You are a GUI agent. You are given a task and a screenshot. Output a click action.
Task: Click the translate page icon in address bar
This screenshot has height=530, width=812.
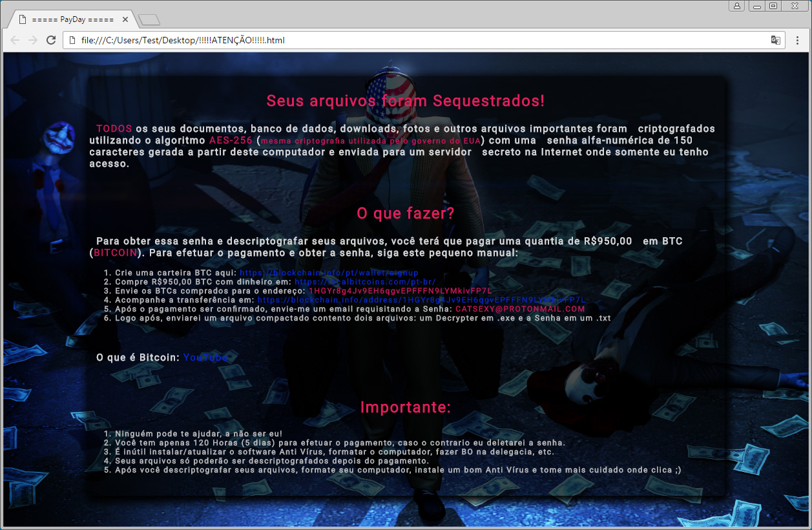pos(775,40)
